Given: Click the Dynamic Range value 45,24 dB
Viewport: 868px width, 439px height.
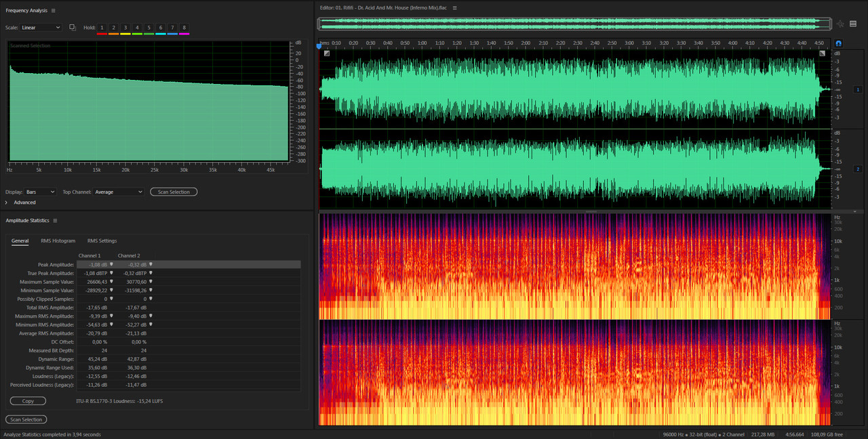Looking at the screenshot, I should click(x=99, y=359).
